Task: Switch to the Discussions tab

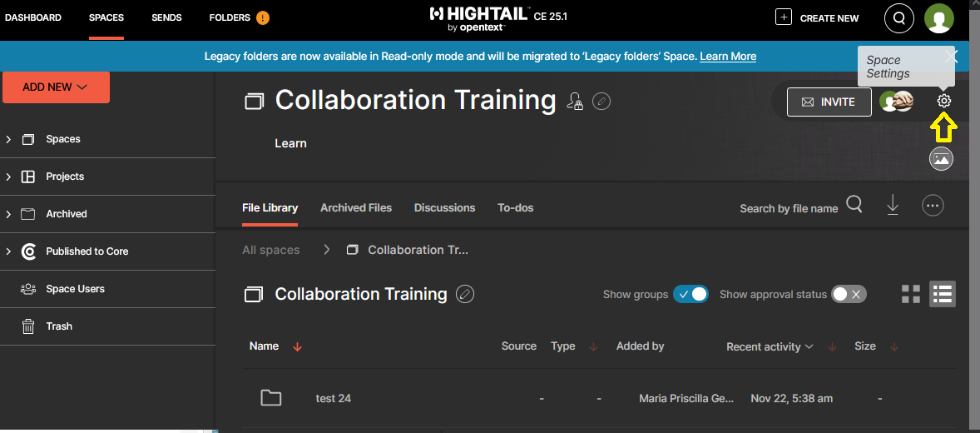Action: click(x=444, y=207)
